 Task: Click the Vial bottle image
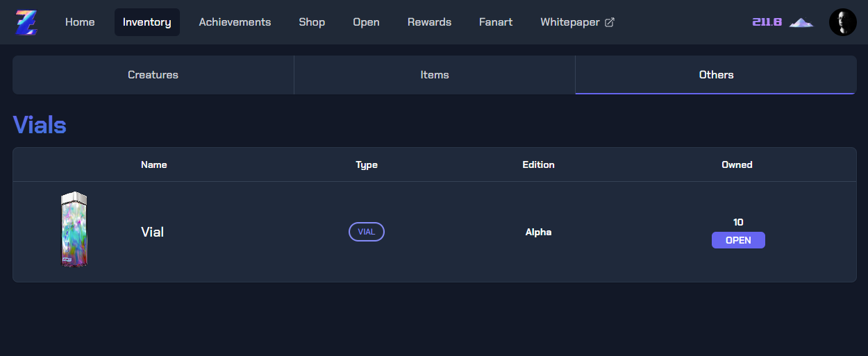pos(74,230)
